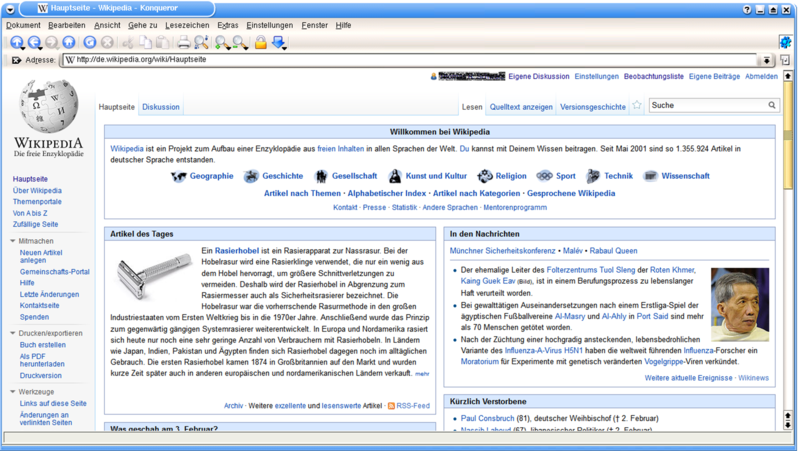
Task: Click the Münchner Sicherheitskonferenz news link
Action: (x=503, y=251)
